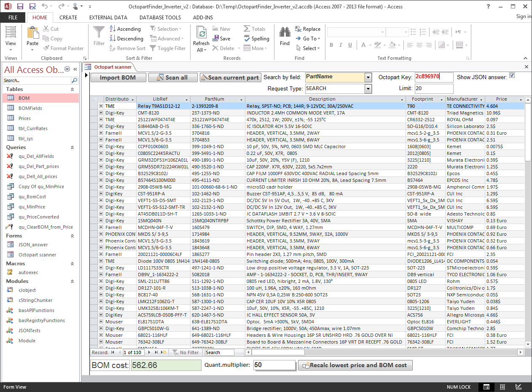Open Distributor column filter dropdown
Viewport: 532px width, 392px height.
132,99
